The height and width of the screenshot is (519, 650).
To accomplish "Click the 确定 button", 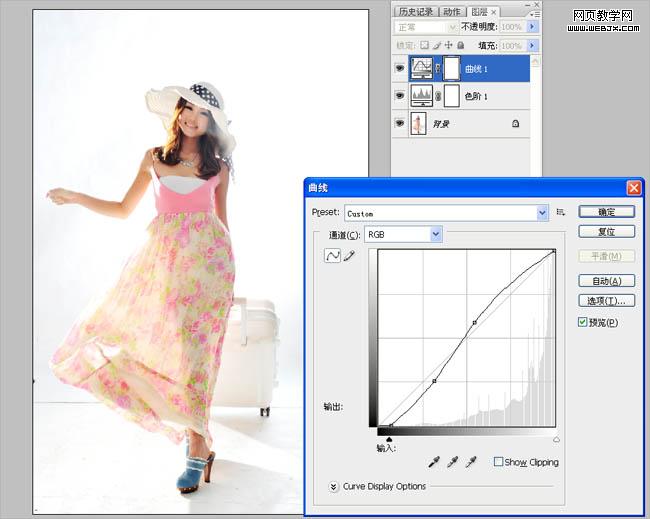I will click(x=606, y=212).
